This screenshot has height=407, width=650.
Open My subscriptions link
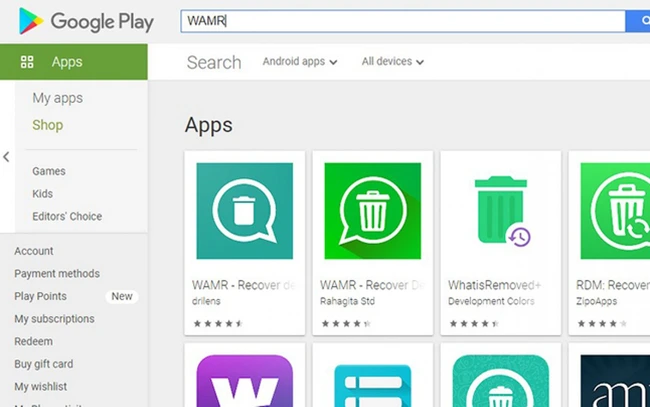pos(54,319)
